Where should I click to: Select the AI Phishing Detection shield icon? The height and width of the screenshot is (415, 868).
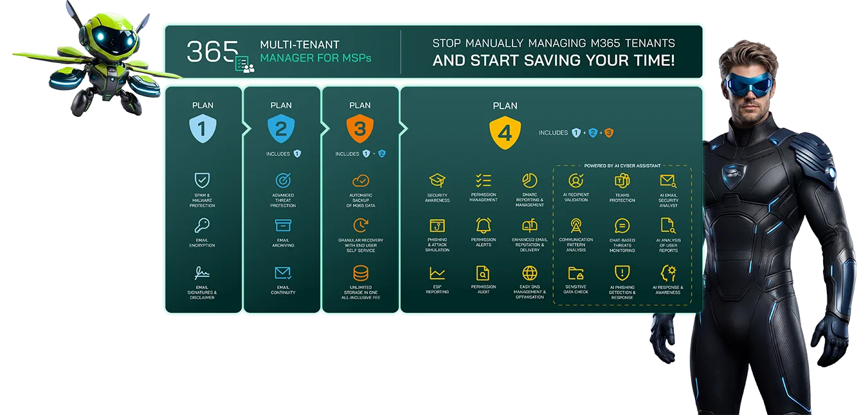pyautogui.click(x=622, y=273)
